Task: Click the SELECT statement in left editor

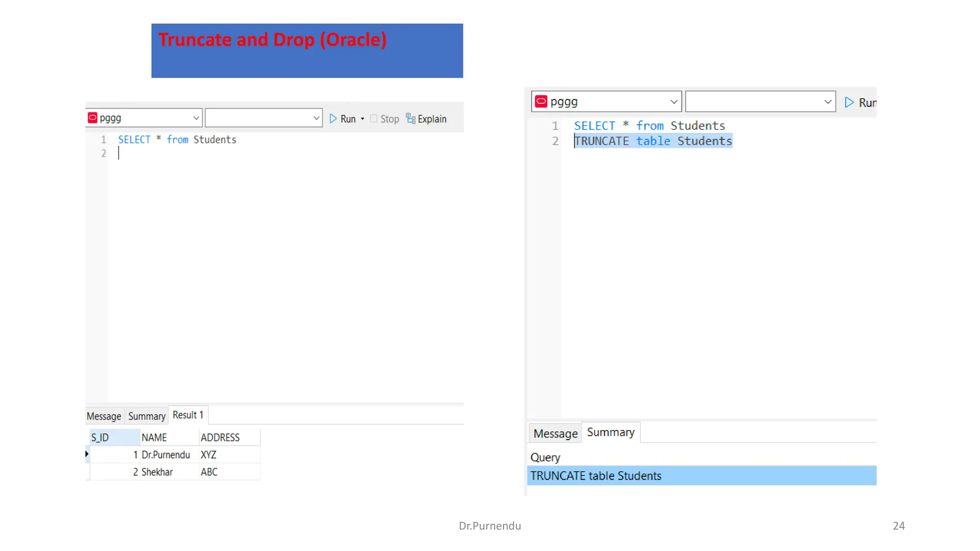Action: click(177, 140)
